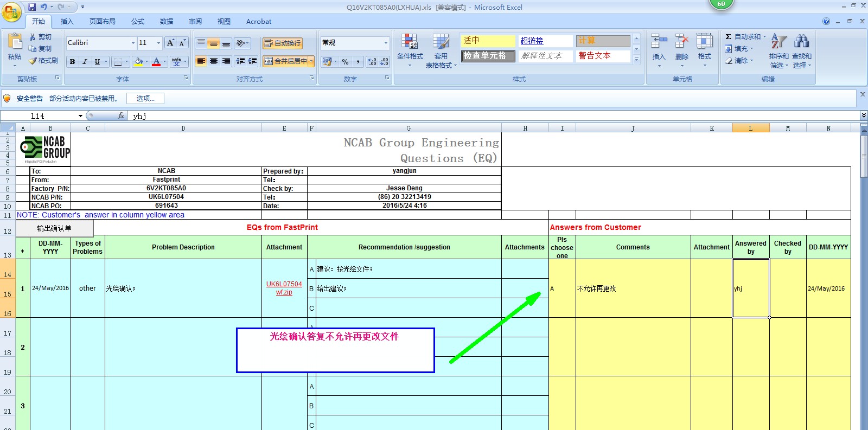Align text to bottom of cell
This screenshot has width=868, height=430.
pos(226,43)
